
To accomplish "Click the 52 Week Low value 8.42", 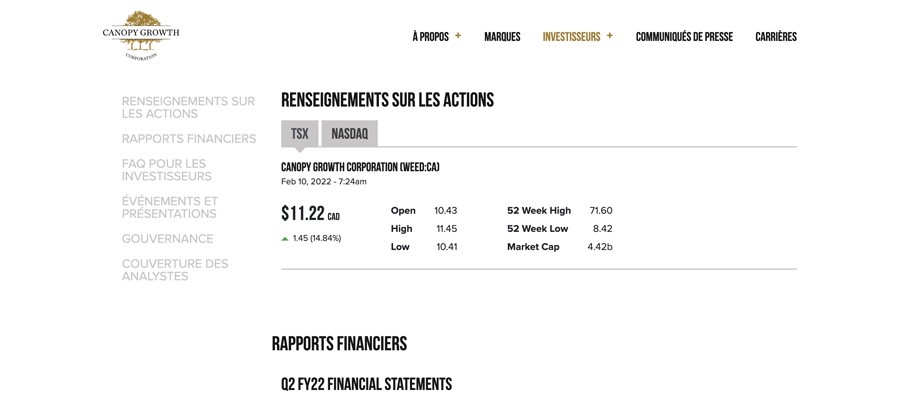I will (603, 228).
